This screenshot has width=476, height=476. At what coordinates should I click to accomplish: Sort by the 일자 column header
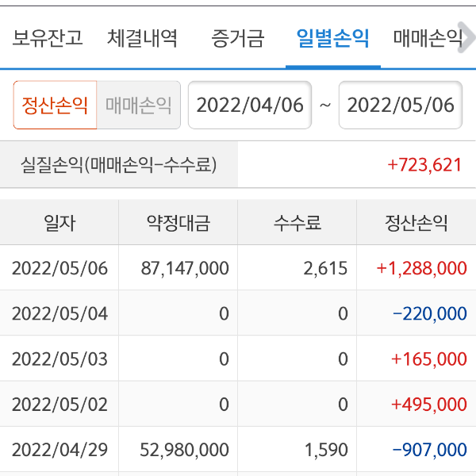[59, 223]
